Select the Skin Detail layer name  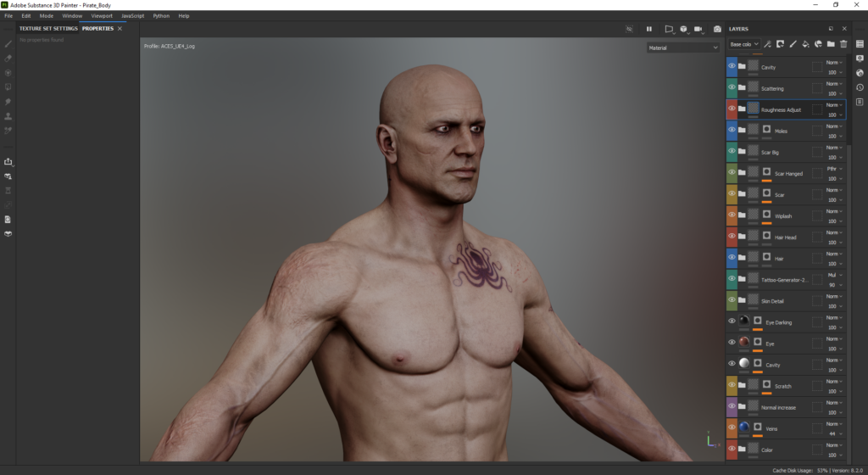[x=772, y=301]
